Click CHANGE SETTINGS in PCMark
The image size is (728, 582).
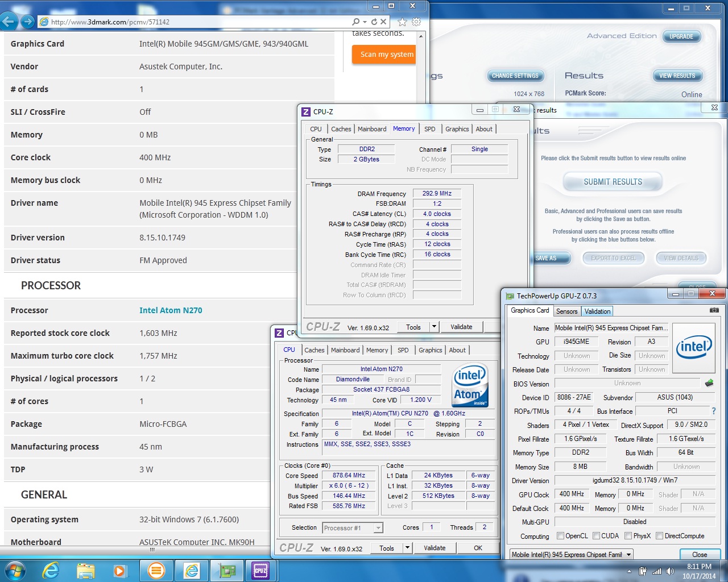515,76
